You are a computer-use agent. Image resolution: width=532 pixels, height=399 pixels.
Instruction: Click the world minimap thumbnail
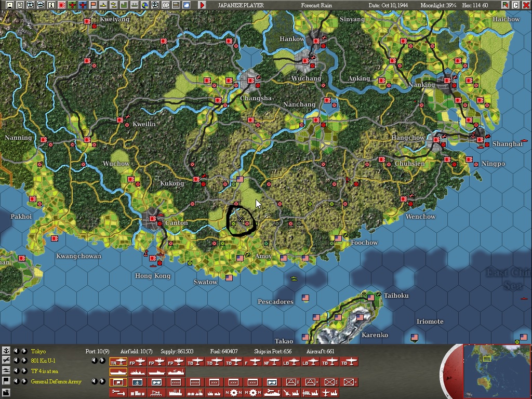point(496,371)
